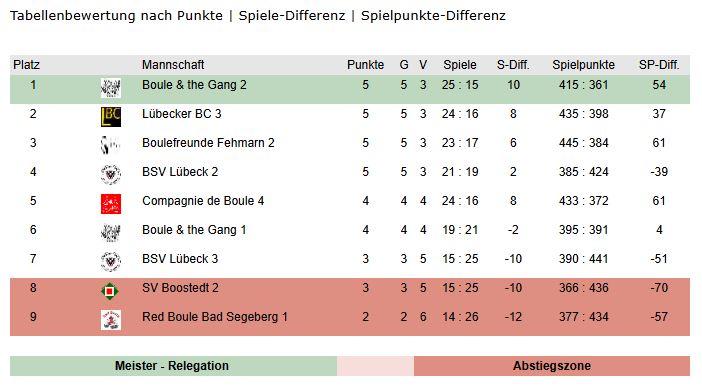Click the SP-Diff. column header
Screen dimensions: 702x386
click(x=659, y=65)
